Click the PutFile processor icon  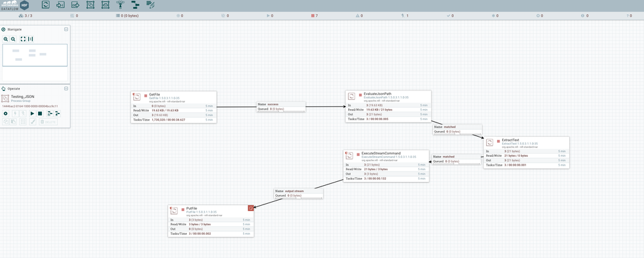tap(175, 211)
